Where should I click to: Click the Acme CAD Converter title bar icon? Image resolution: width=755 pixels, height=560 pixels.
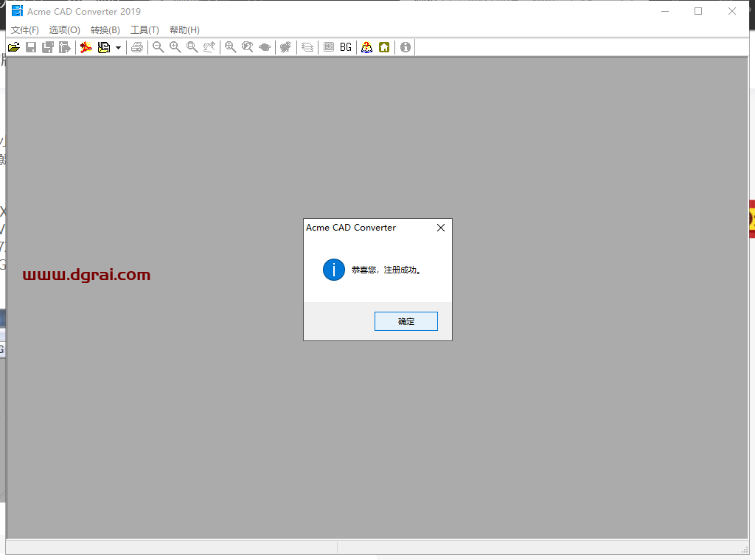(x=18, y=11)
